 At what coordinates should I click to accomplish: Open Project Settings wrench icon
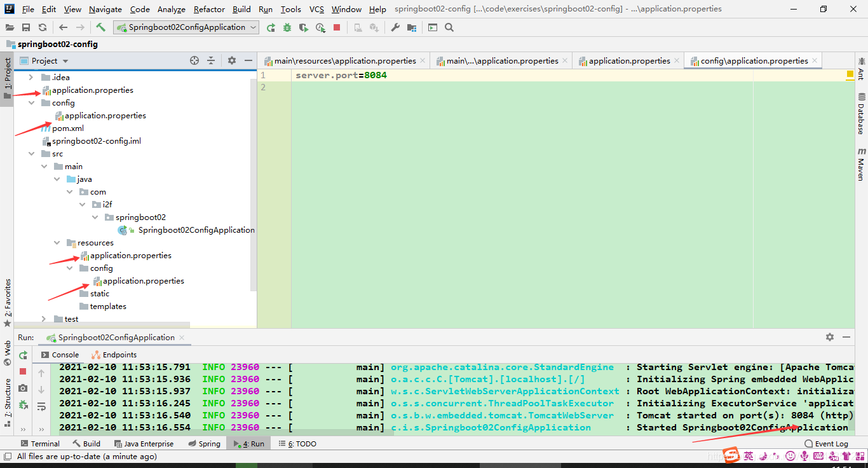tap(395, 27)
